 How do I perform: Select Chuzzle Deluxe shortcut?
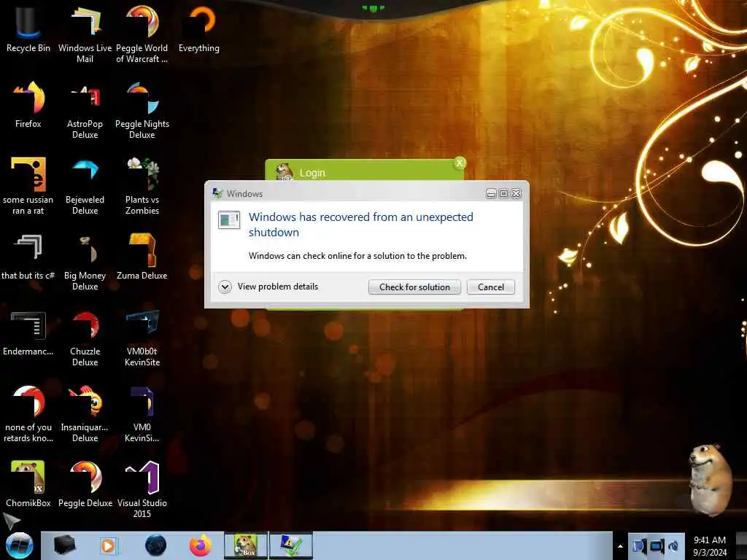[85, 338]
